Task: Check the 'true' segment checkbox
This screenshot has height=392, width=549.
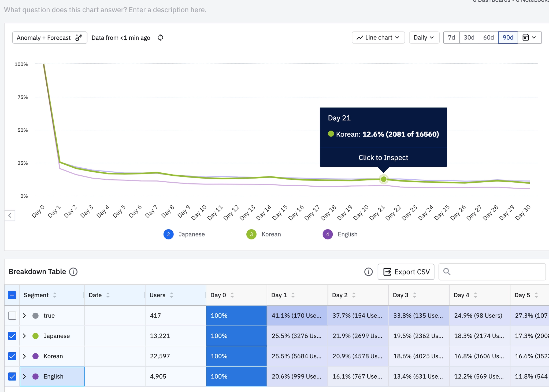Action: pos(12,316)
